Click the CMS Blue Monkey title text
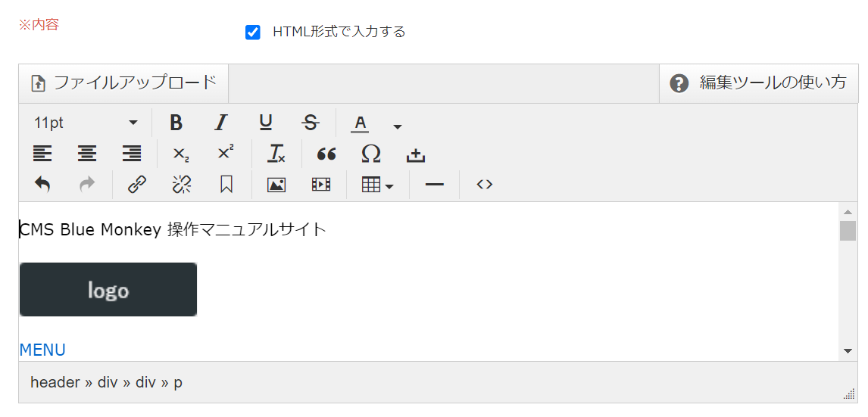868x417 pixels. click(173, 229)
